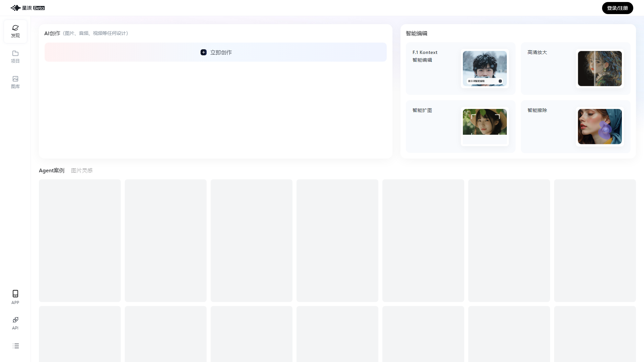The width and height of the screenshot is (644, 362).
Task: Click the API link icon
Action: [x=15, y=320]
